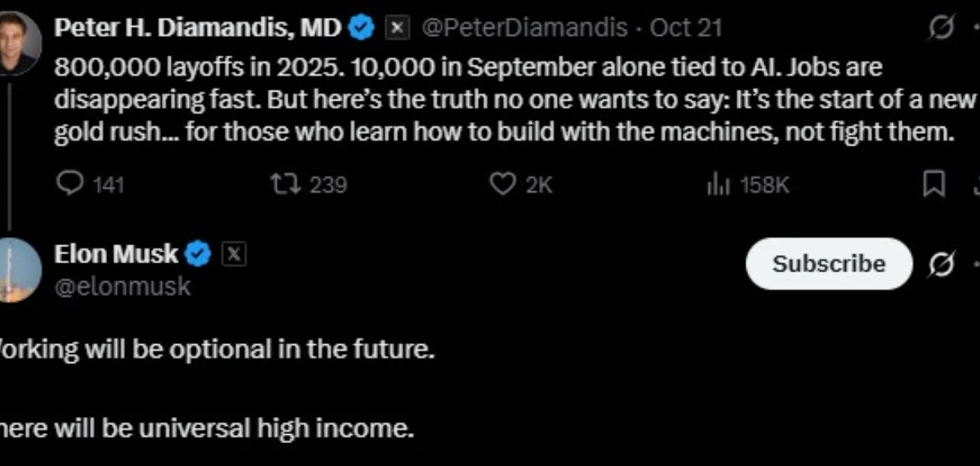Bookmark the Peter Diamandis post
The height and width of the screenshot is (466, 980).
click(933, 185)
